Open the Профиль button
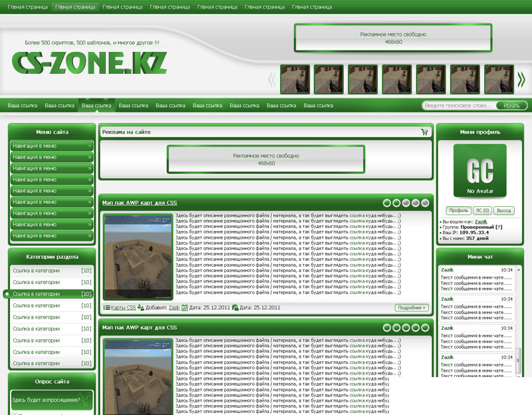 tap(458, 210)
